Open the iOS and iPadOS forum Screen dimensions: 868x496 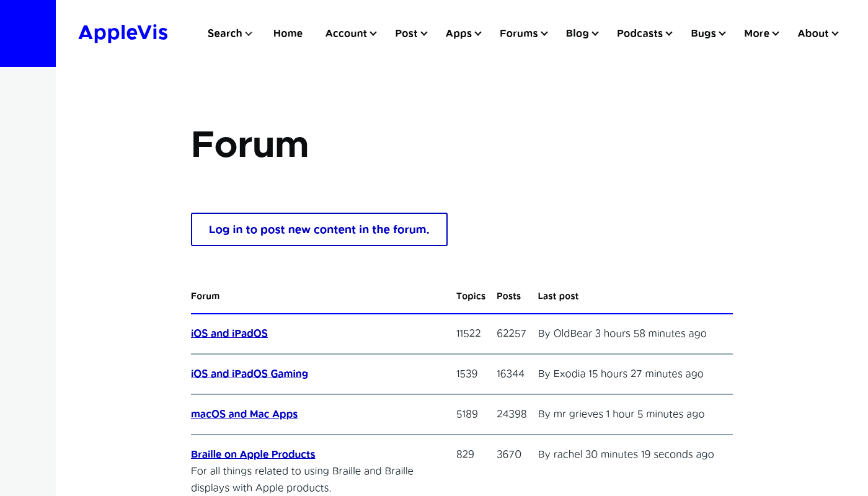click(229, 334)
